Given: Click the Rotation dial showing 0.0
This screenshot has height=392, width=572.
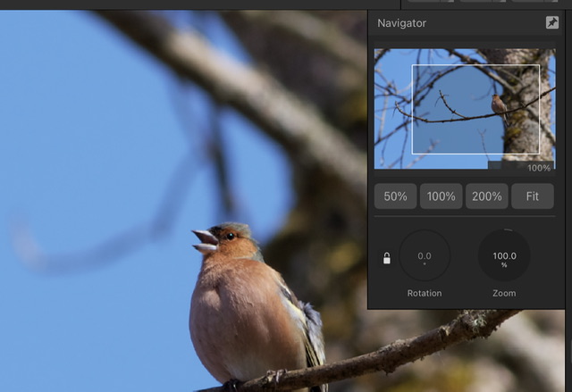Looking at the screenshot, I should (425, 255).
